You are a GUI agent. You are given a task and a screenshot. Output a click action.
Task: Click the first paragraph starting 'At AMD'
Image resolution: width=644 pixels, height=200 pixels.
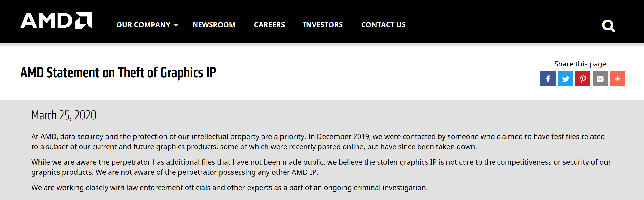[318, 142]
